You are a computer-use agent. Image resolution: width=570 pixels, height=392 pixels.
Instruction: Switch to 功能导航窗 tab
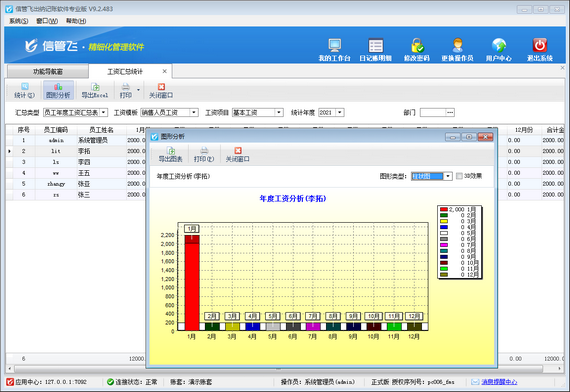pos(48,72)
